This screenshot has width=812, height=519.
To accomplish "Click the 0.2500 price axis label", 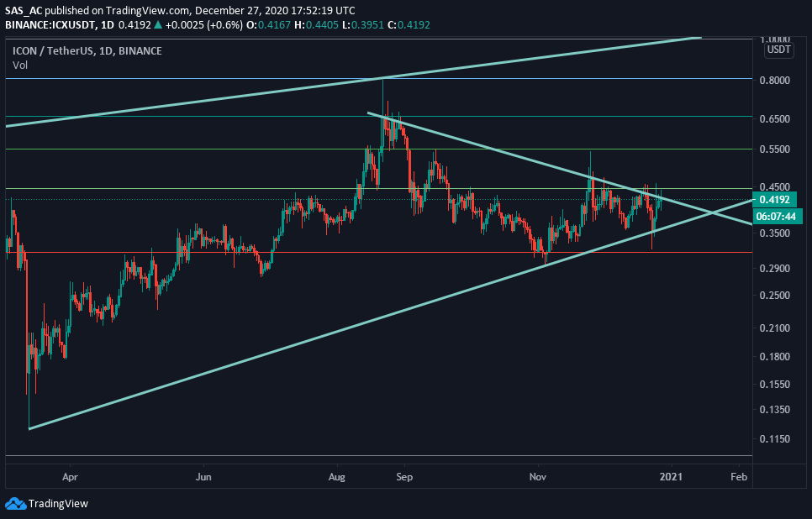I will pyautogui.click(x=775, y=295).
